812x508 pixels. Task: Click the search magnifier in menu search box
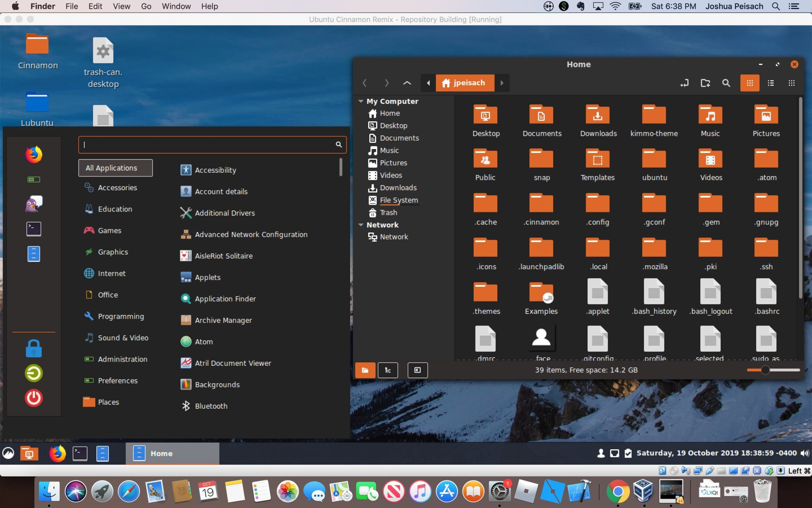click(338, 144)
